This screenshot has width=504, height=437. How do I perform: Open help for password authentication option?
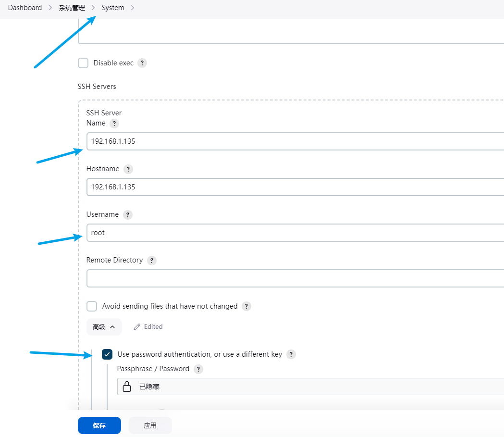(291, 354)
